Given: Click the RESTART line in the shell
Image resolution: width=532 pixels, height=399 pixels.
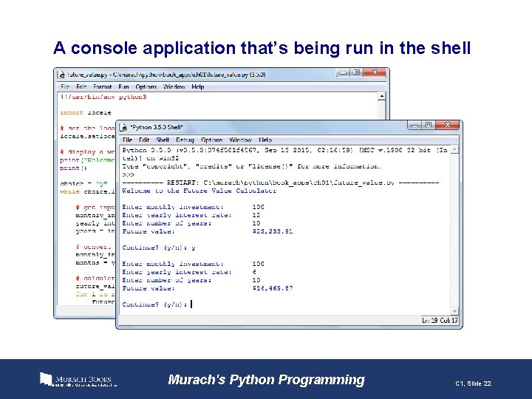Looking at the screenshot, I should pos(281,183).
